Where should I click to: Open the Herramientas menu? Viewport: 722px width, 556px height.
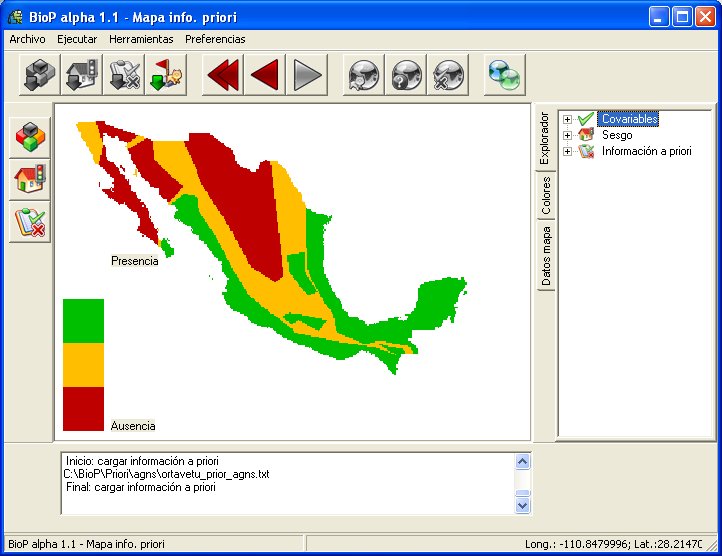[x=141, y=39]
